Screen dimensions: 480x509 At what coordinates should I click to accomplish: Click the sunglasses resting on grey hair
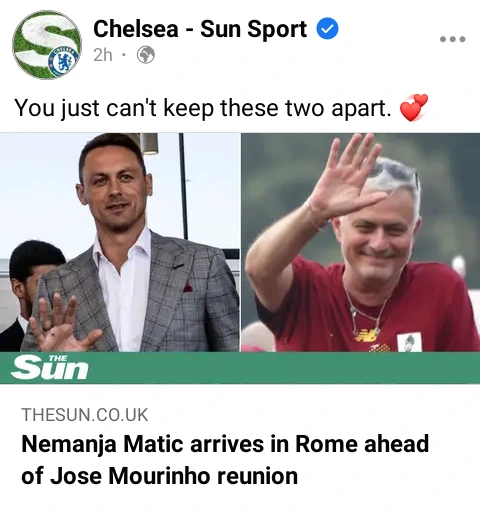coord(395,173)
